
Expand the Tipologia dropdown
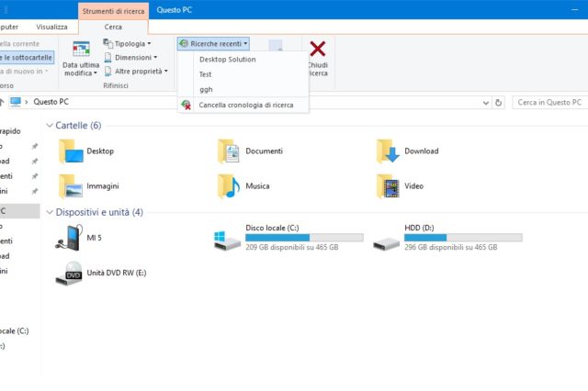[128, 43]
